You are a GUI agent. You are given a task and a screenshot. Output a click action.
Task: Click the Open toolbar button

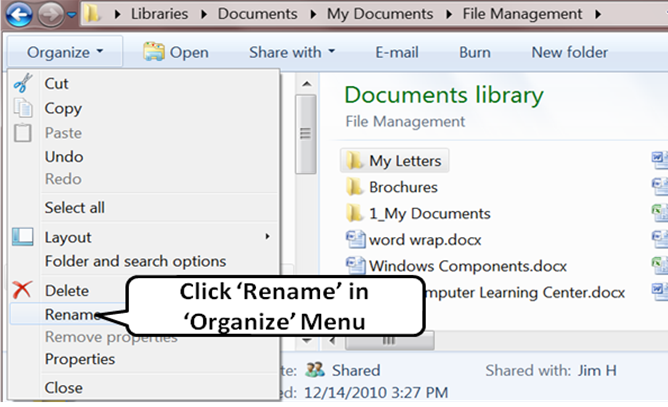pos(176,52)
